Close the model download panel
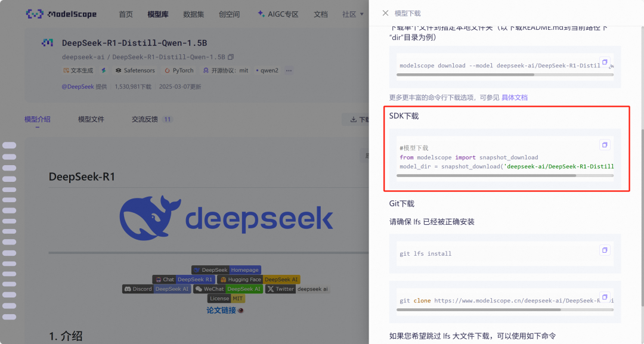 click(x=385, y=13)
